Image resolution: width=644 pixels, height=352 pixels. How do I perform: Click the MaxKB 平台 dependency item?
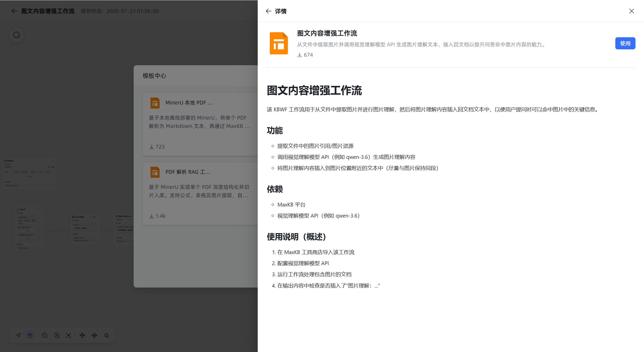click(x=291, y=205)
